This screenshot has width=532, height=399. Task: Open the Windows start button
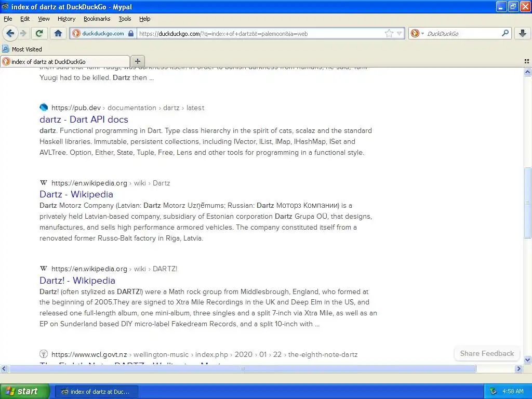[24, 391]
